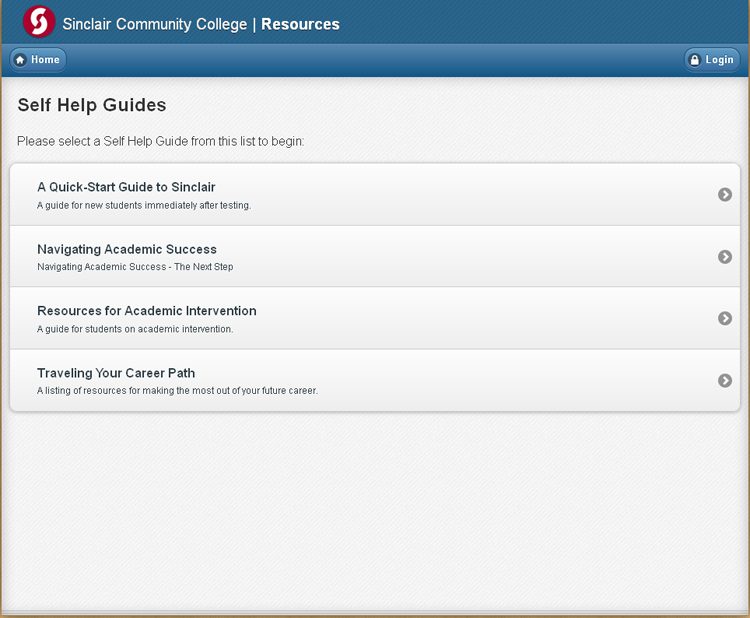Select Navigating Academic Success guide title

point(127,249)
